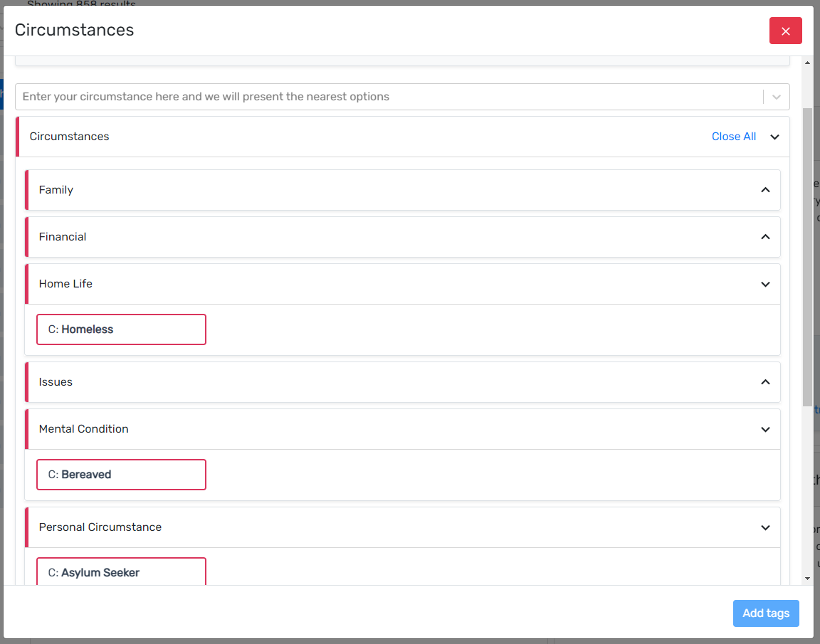Click the Issues category header
The width and height of the screenshot is (820, 644).
[x=56, y=382]
